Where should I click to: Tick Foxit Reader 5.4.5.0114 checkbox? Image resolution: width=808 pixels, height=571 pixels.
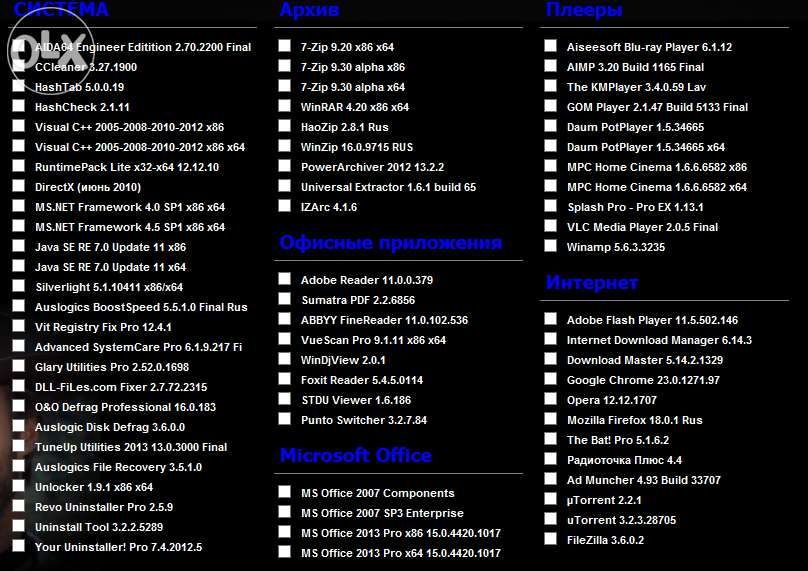click(284, 379)
